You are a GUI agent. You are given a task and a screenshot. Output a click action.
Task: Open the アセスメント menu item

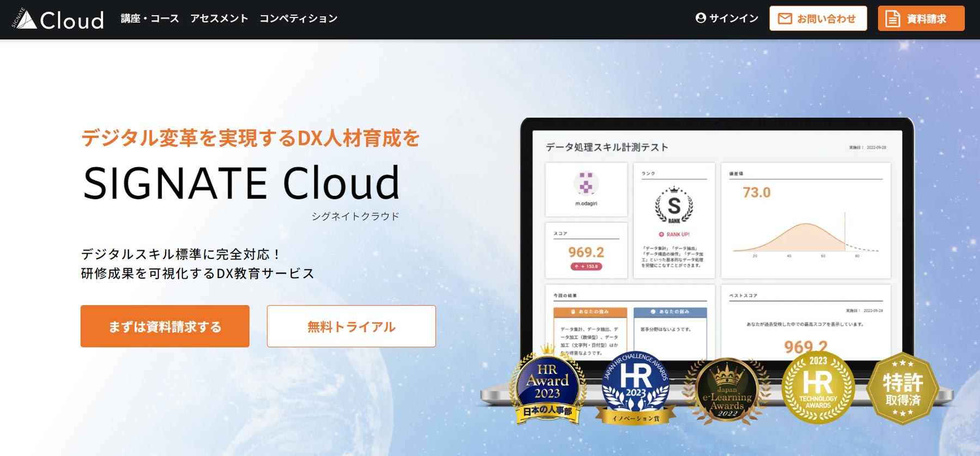(x=219, y=19)
